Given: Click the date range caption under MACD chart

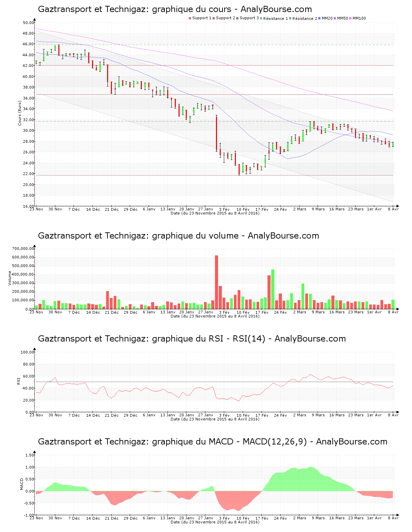Looking at the screenshot, I should point(215,522).
